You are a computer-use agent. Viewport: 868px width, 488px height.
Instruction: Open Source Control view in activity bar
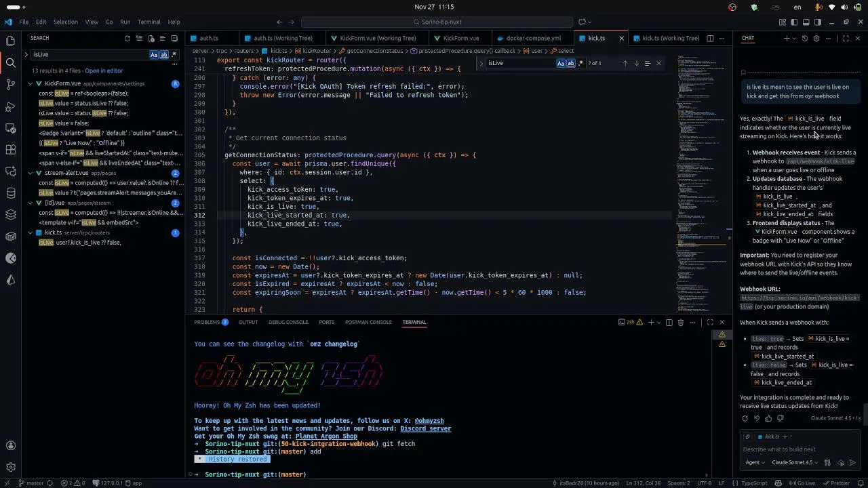tap(10, 85)
